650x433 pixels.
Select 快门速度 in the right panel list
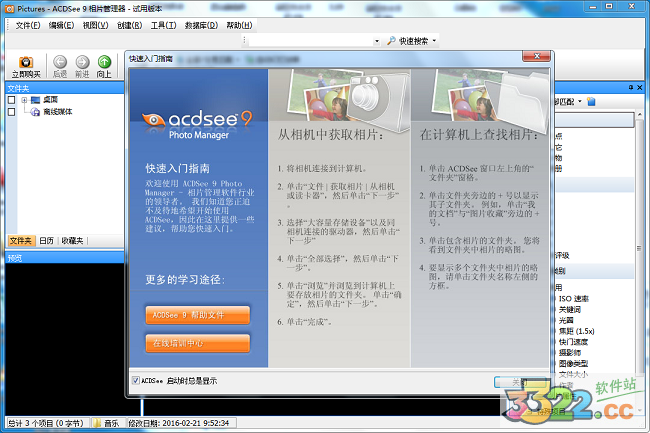(x=573, y=342)
